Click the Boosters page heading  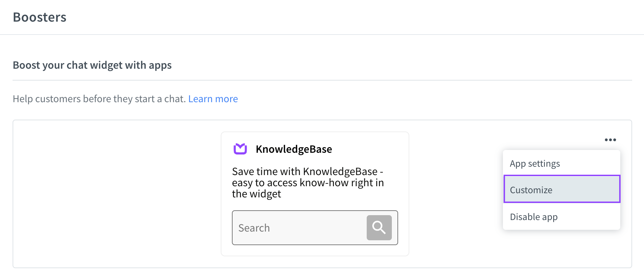tap(39, 17)
